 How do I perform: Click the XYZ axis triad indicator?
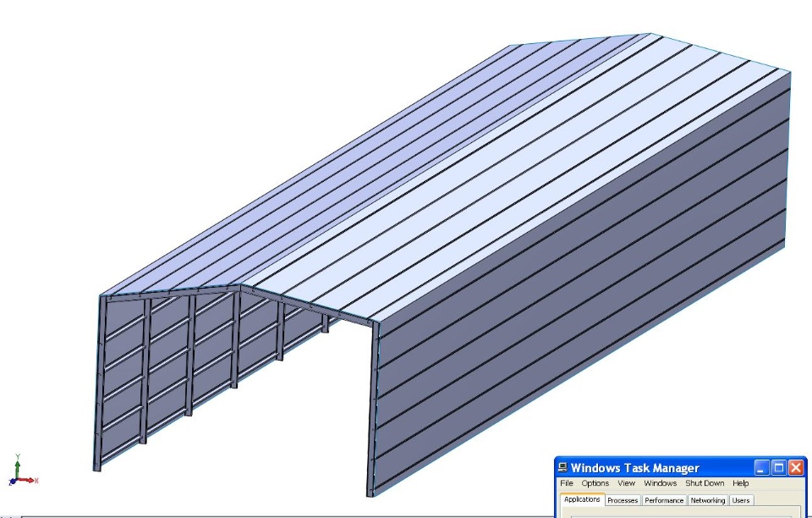[x=22, y=471]
